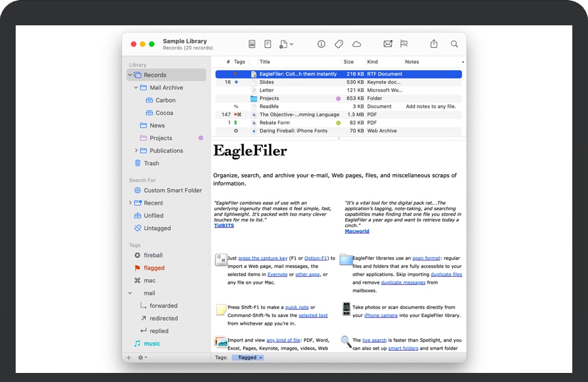The height and width of the screenshot is (382, 588).
Task: Click the plus button at sidebar bottom
Action: click(128, 357)
